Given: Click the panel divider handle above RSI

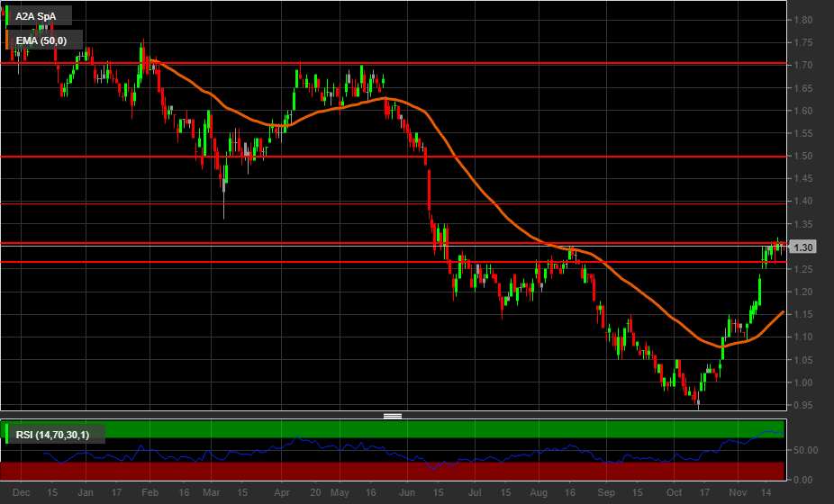Looking at the screenshot, I should tap(393, 416).
